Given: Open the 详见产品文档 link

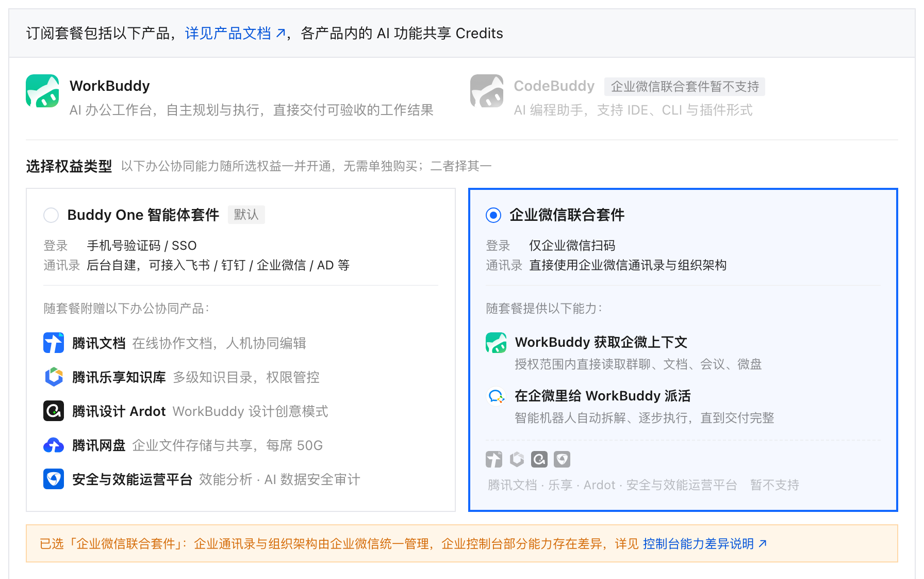Looking at the screenshot, I should 235,34.
